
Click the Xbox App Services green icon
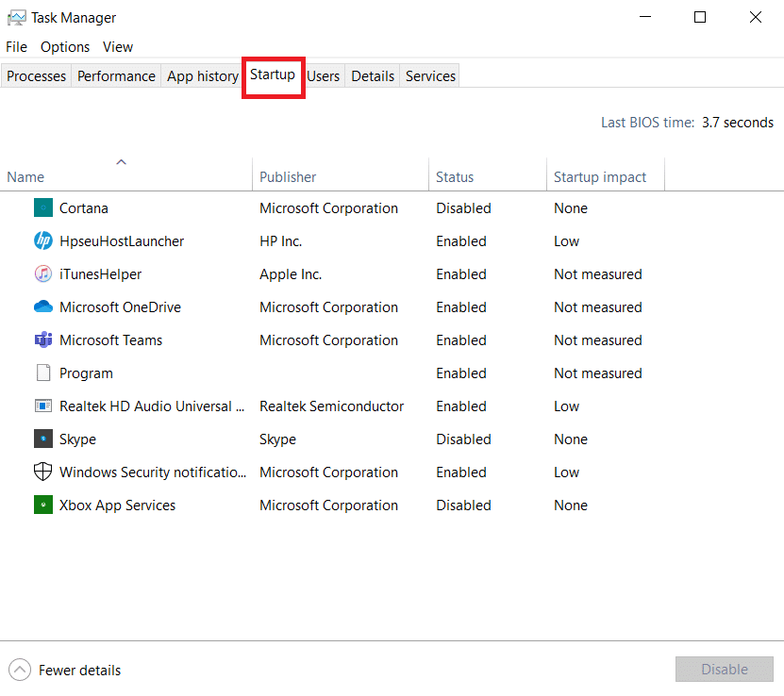coord(43,505)
